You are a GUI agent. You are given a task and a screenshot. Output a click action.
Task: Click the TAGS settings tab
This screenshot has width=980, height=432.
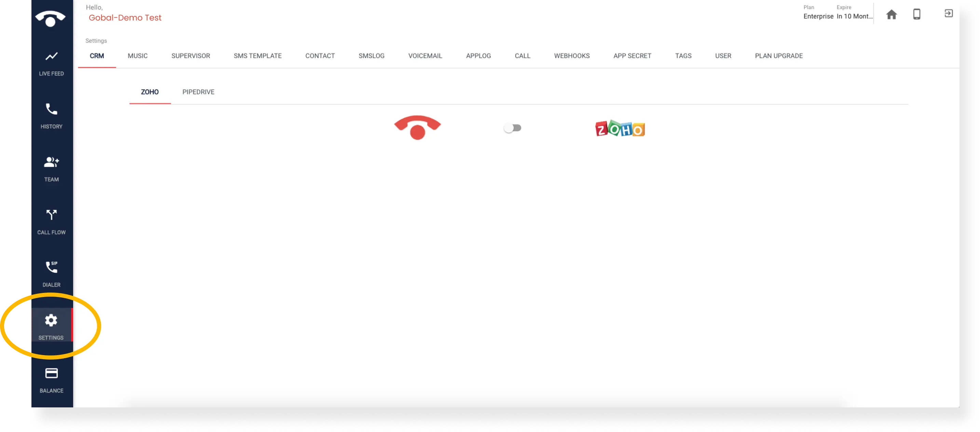683,56
